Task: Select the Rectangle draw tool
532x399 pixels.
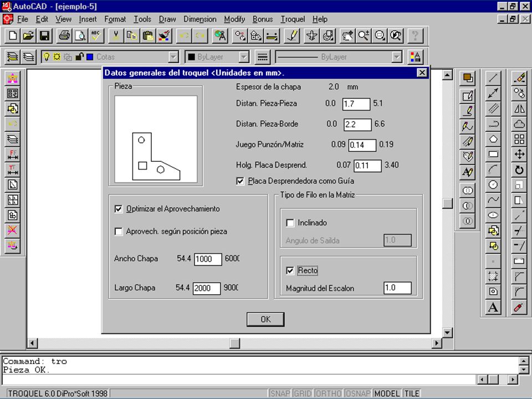Action: coord(493,155)
